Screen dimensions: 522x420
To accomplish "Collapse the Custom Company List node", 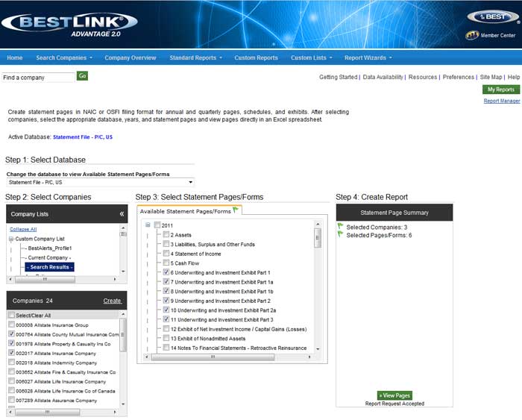I will click(11, 239).
